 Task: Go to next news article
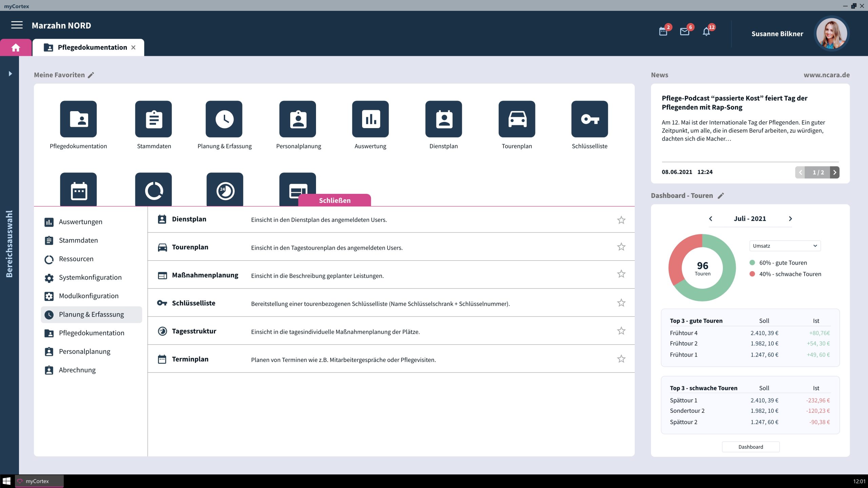point(835,172)
